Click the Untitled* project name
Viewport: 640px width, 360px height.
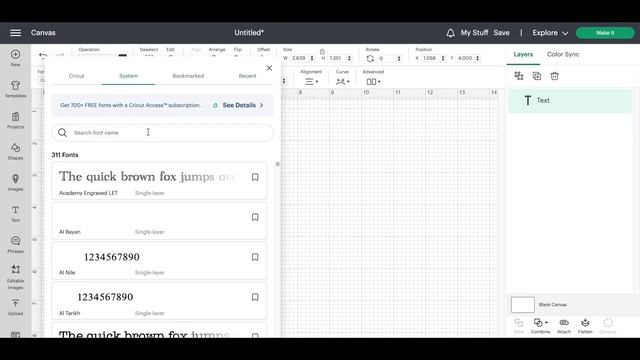[249, 33]
